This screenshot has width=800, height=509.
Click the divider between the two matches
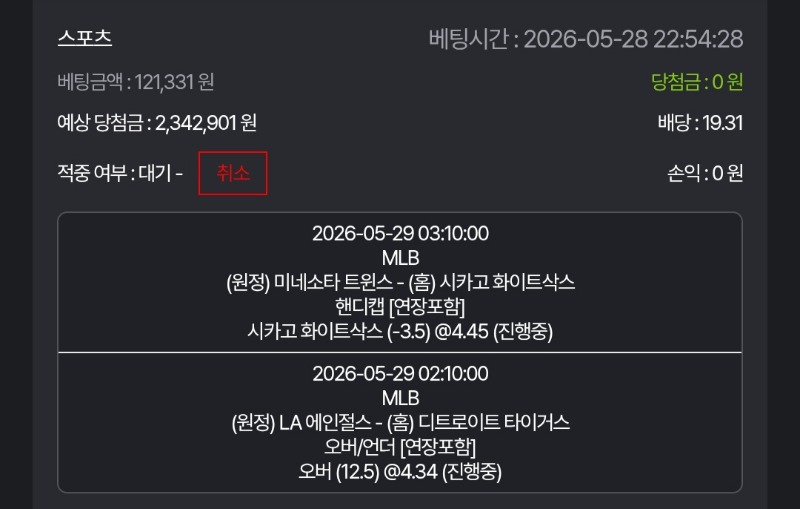401,352
